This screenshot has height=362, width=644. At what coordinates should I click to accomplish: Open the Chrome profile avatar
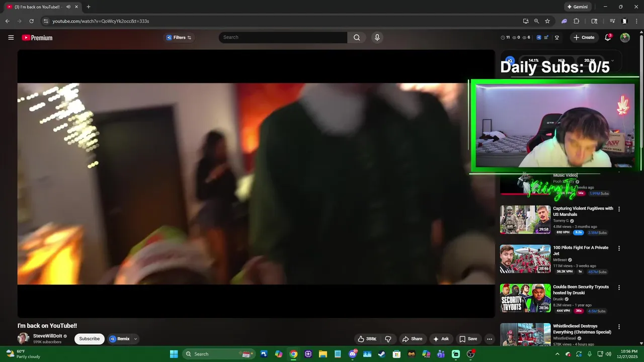pyautogui.click(x=624, y=21)
